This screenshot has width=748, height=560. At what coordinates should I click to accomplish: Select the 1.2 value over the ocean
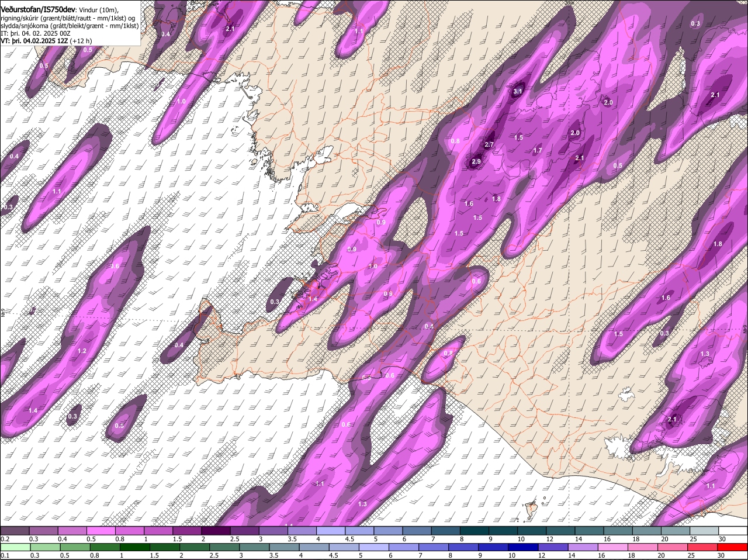(x=82, y=351)
